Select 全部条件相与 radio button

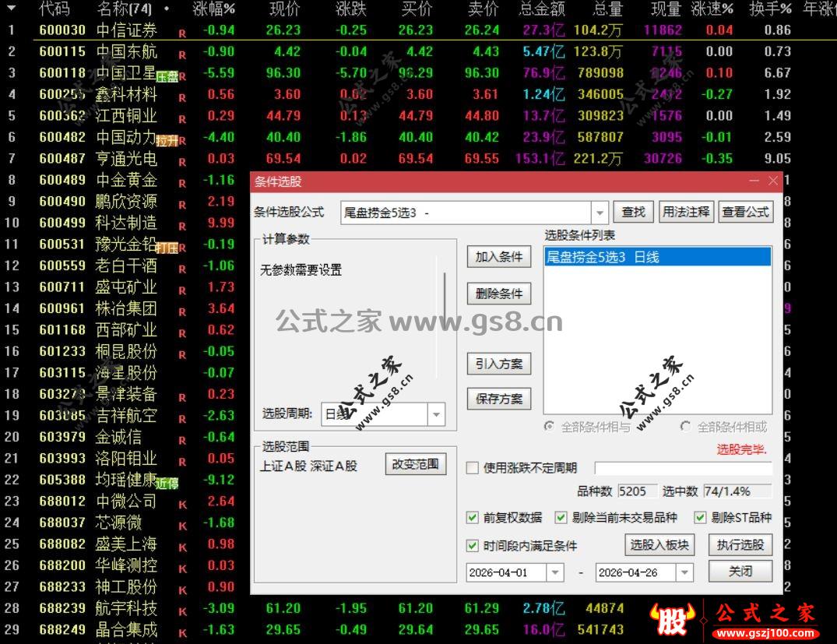[549, 426]
